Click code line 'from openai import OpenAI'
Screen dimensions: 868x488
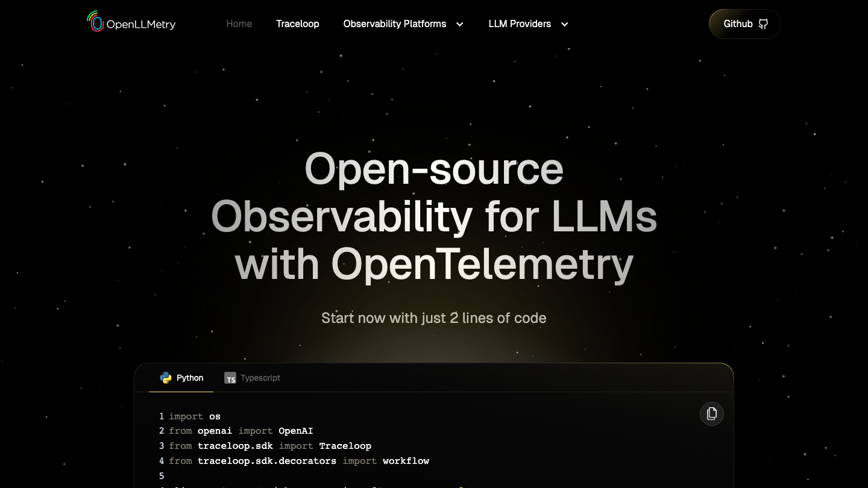pos(241,431)
